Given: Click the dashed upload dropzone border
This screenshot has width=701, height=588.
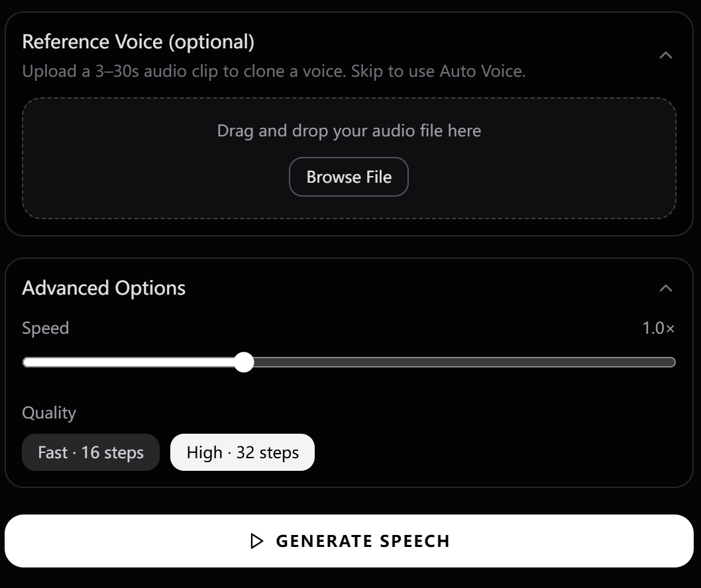Looking at the screenshot, I should click(349, 97).
